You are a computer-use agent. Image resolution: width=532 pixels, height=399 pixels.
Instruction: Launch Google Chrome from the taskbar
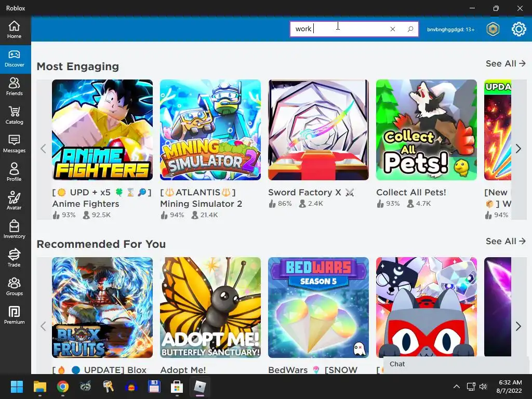pyautogui.click(x=62, y=387)
